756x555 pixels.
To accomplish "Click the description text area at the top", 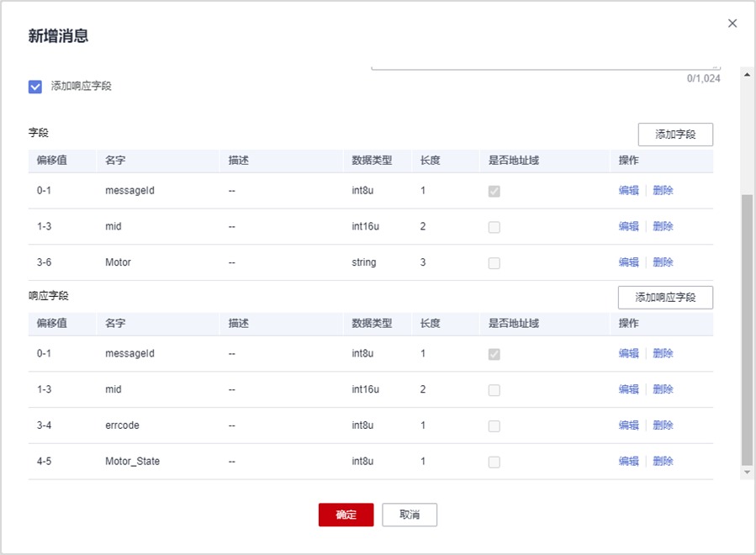I will [545, 65].
